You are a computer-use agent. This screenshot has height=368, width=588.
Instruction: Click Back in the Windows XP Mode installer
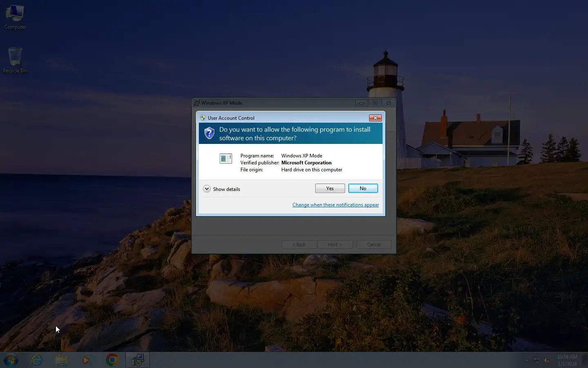[299, 245]
